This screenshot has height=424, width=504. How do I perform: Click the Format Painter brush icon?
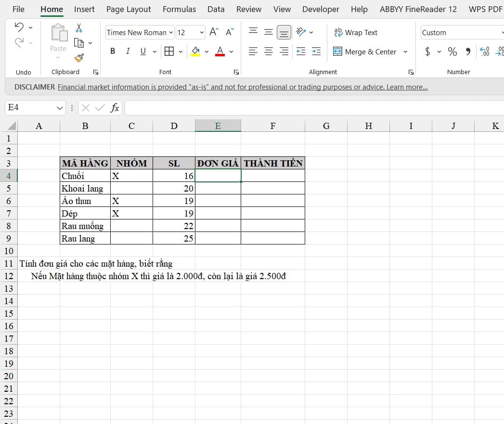(79, 58)
